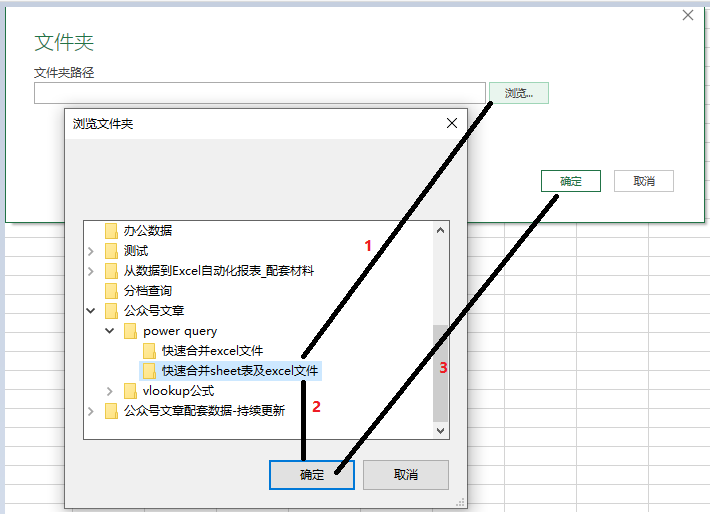Viewport: 710px width, 514px height.
Task: Click folder icon beside 快速合并excel文件
Action: (x=149, y=351)
